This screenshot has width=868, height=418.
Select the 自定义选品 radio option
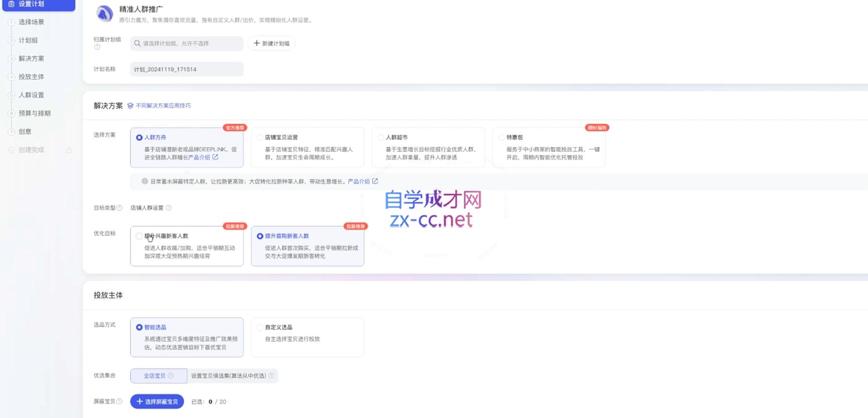pos(260,327)
